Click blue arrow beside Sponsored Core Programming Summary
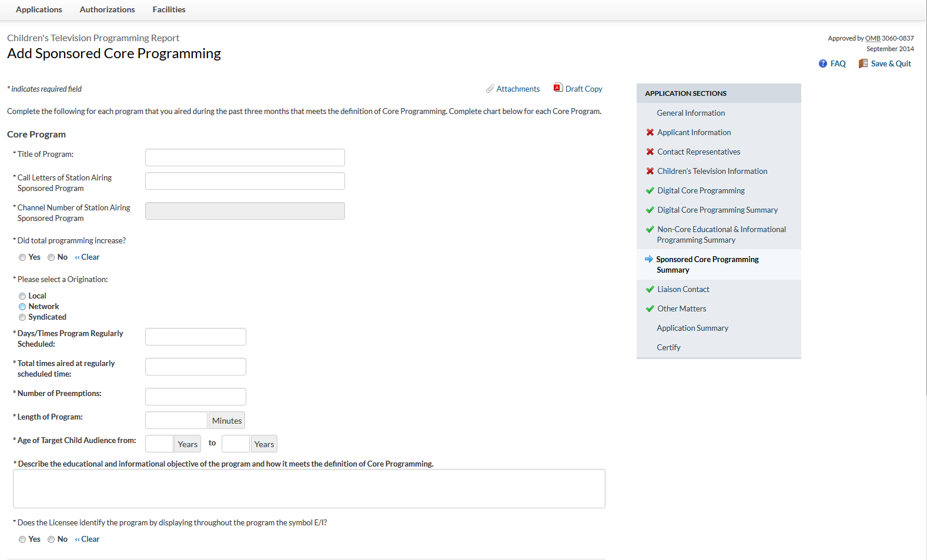 tap(649, 259)
